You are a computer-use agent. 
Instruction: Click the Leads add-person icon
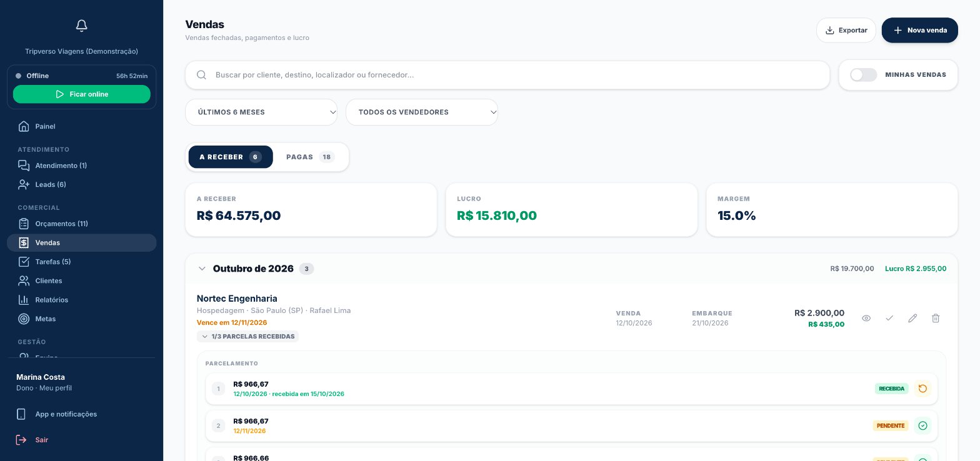point(24,184)
